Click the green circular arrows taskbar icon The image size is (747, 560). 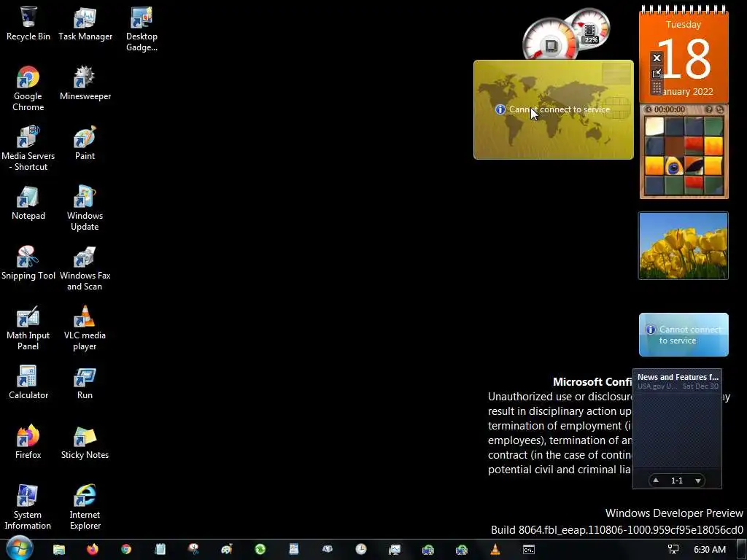(260, 550)
